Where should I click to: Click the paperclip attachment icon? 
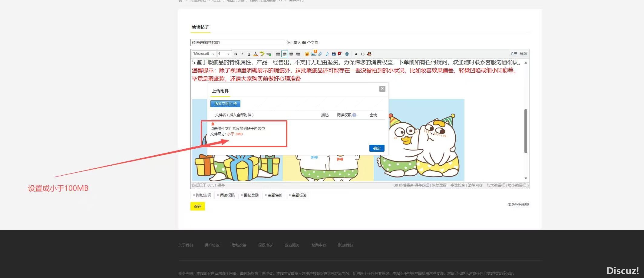pos(320,54)
